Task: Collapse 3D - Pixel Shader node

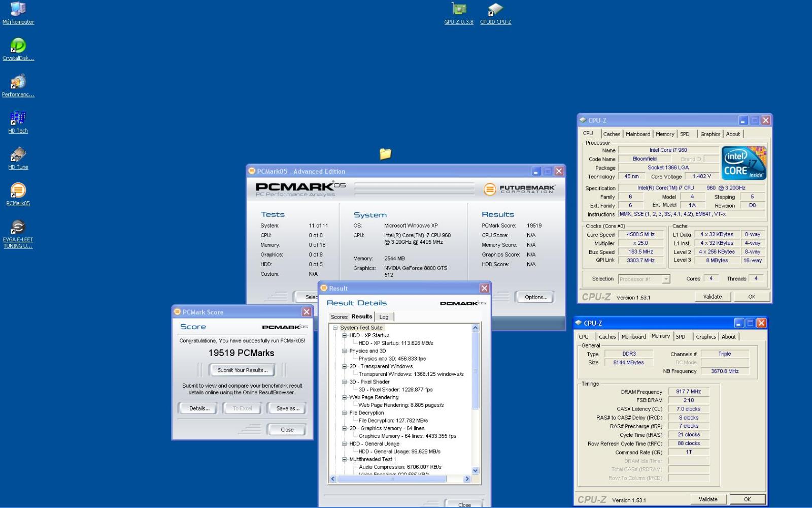Action: (x=344, y=382)
